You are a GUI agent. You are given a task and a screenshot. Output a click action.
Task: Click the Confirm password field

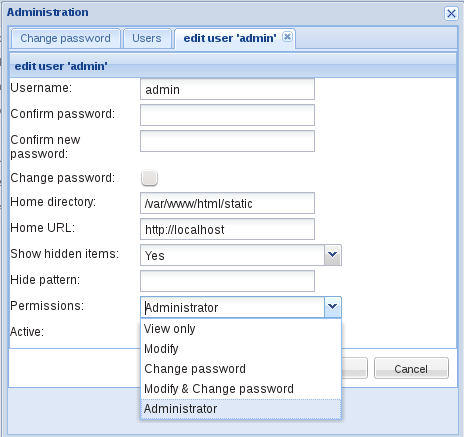click(x=227, y=115)
